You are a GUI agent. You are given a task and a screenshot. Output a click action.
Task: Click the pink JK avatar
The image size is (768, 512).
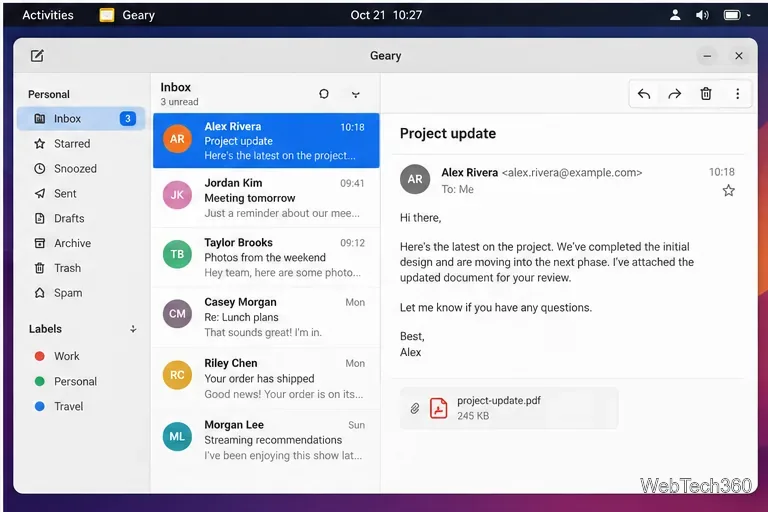(177, 195)
